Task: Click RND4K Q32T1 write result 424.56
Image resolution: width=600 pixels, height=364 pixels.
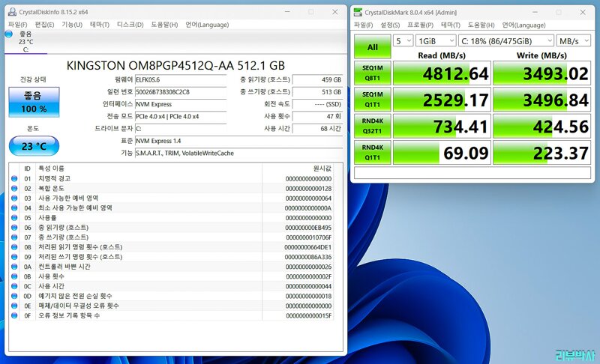Action: point(541,126)
